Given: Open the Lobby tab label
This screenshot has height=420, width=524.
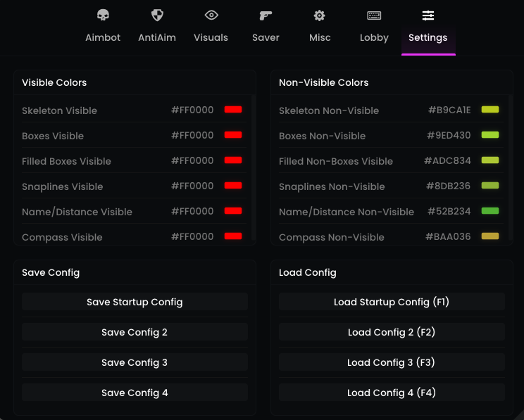Looking at the screenshot, I should coord(374,38).
